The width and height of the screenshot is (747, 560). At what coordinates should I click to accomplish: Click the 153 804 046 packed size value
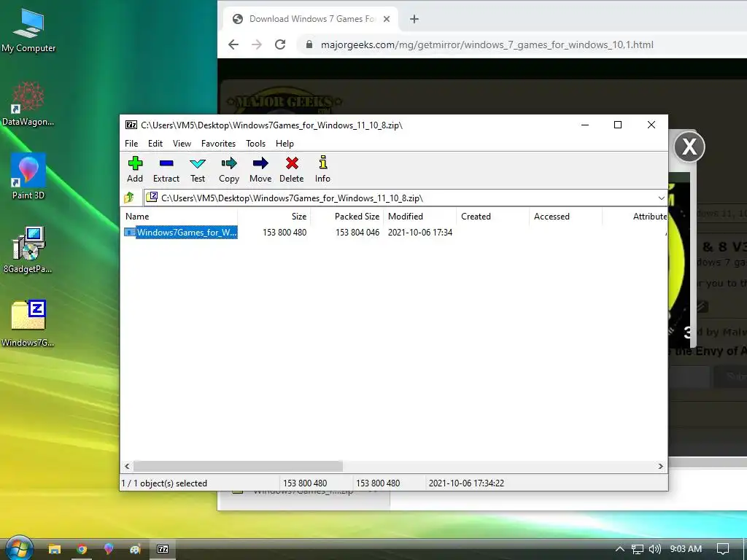(x=357, y=233)
